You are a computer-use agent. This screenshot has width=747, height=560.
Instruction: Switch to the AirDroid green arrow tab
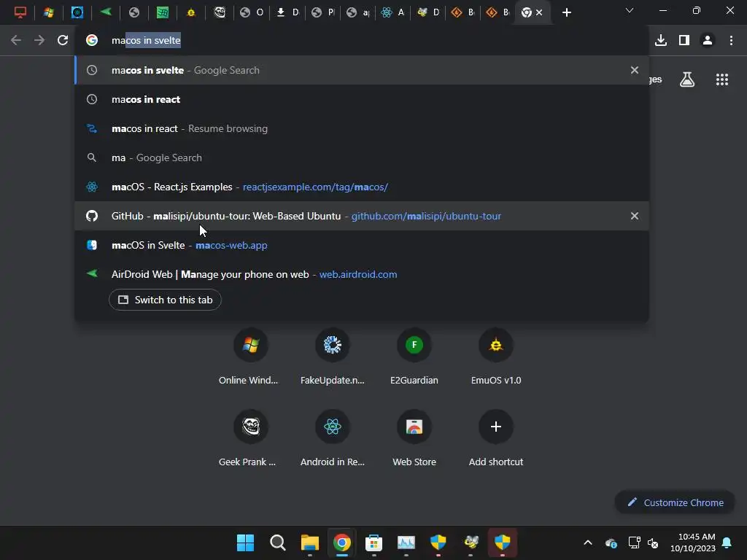(105, 12)
